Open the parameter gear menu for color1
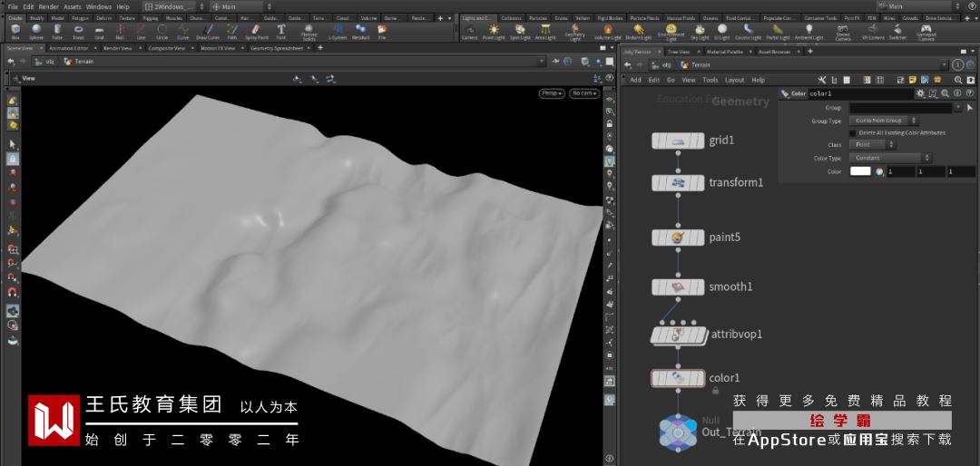The width and height of the screenshot is (980, 466). coord(920,93)
